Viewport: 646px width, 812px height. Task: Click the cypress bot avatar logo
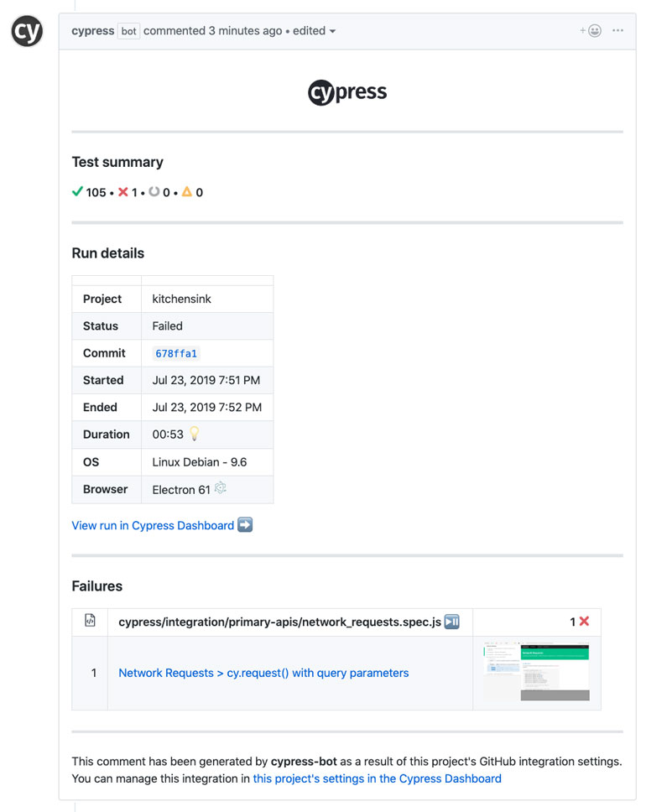coord(26,30)
